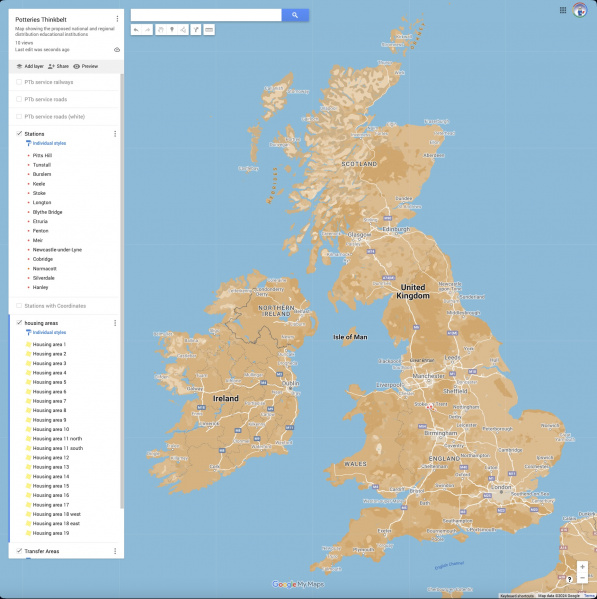The image size is (597, 599).
Task: Uncheck the Stations layer checkbox
Action: [x=19, y=134]
